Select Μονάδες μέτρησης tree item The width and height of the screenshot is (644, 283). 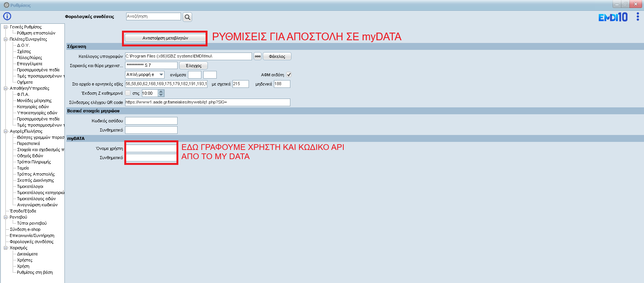click(x=34, y=100)
